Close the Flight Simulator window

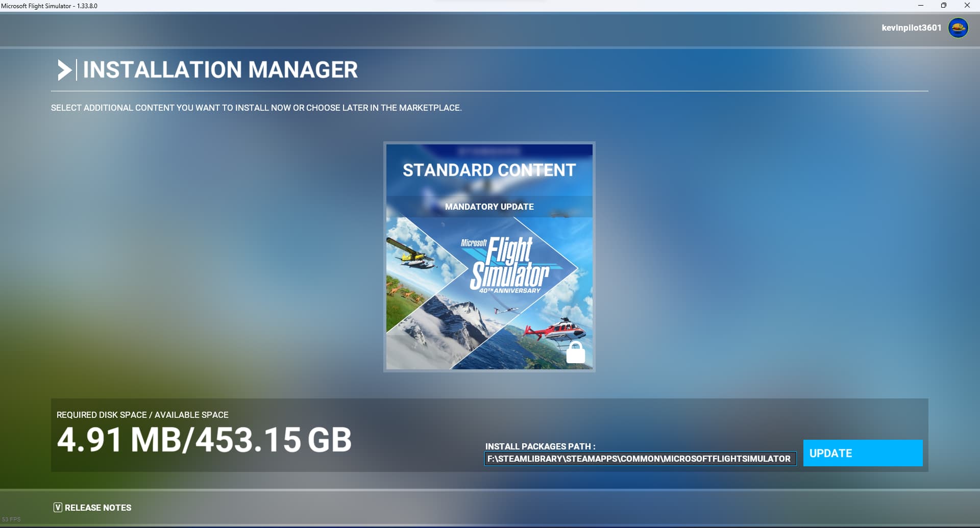coord(967,6)
